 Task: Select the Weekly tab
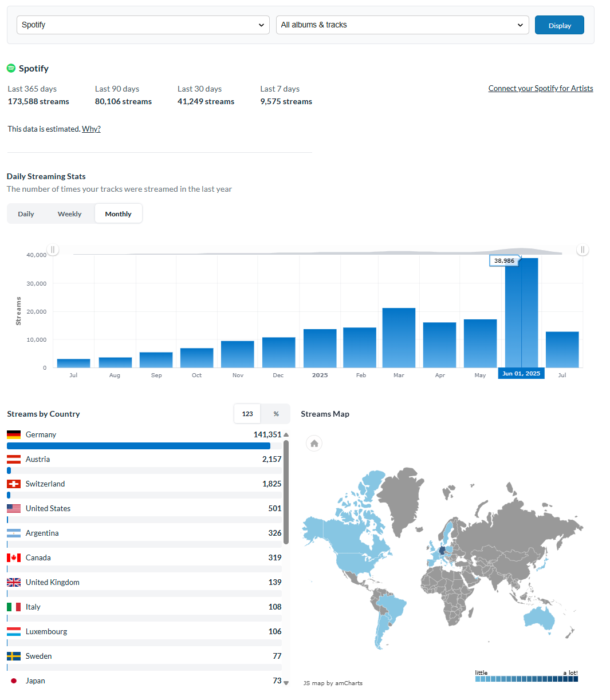point(69,214)
